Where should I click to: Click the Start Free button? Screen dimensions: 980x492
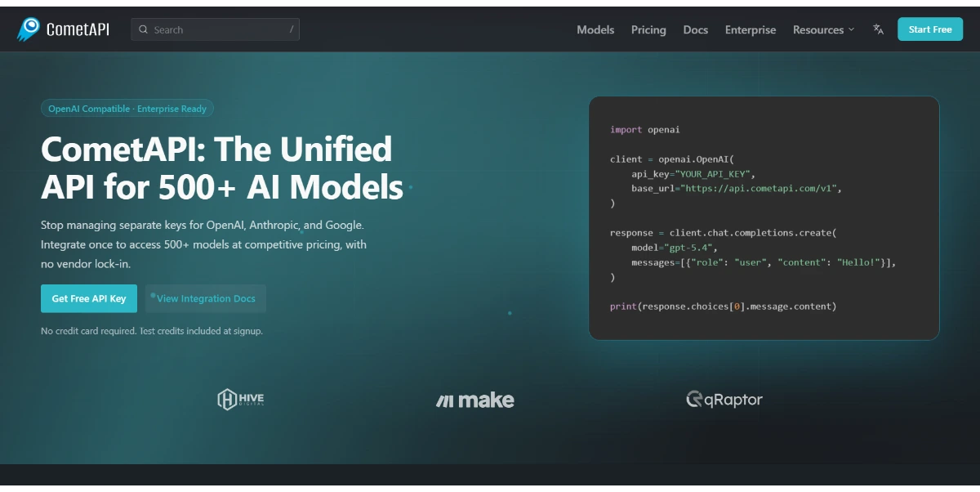[x=930, y=29]
